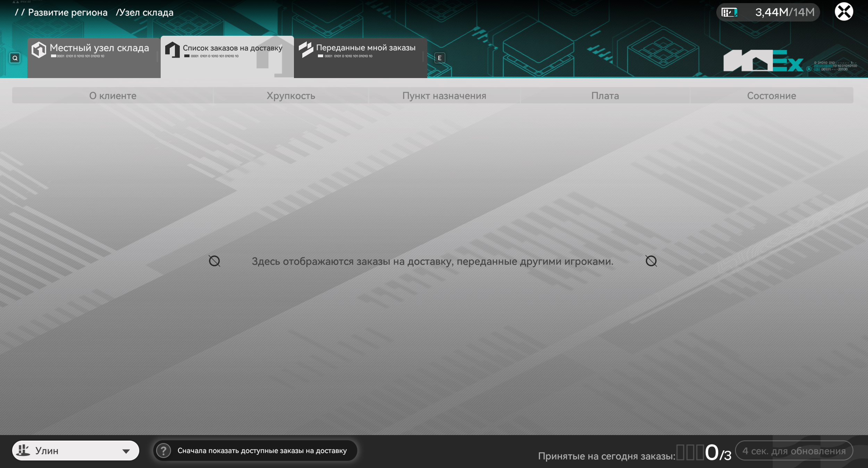Click the question mark help icon
The width and height of the screenshot is (868, 468).
tap(163, 451)
